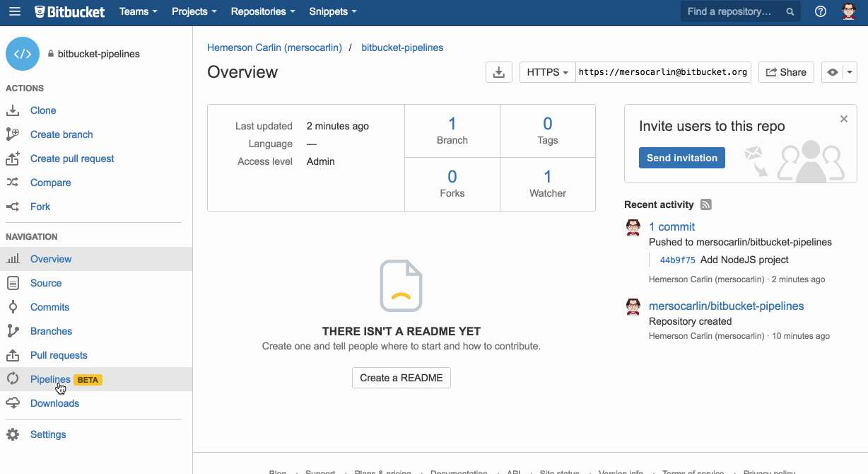868x474 pixels.
Task: Click the Create a README button
Action: [401, 378]
